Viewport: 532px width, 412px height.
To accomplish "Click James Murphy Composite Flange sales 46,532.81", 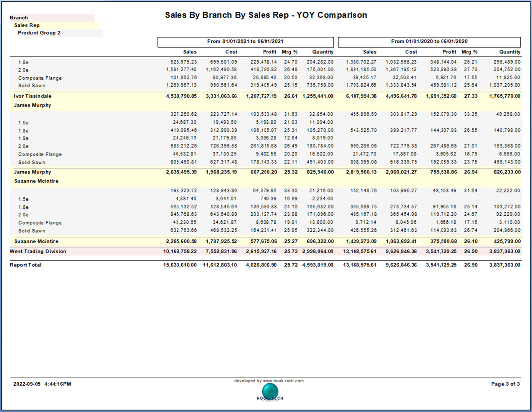I will click(x=184, y=154).
